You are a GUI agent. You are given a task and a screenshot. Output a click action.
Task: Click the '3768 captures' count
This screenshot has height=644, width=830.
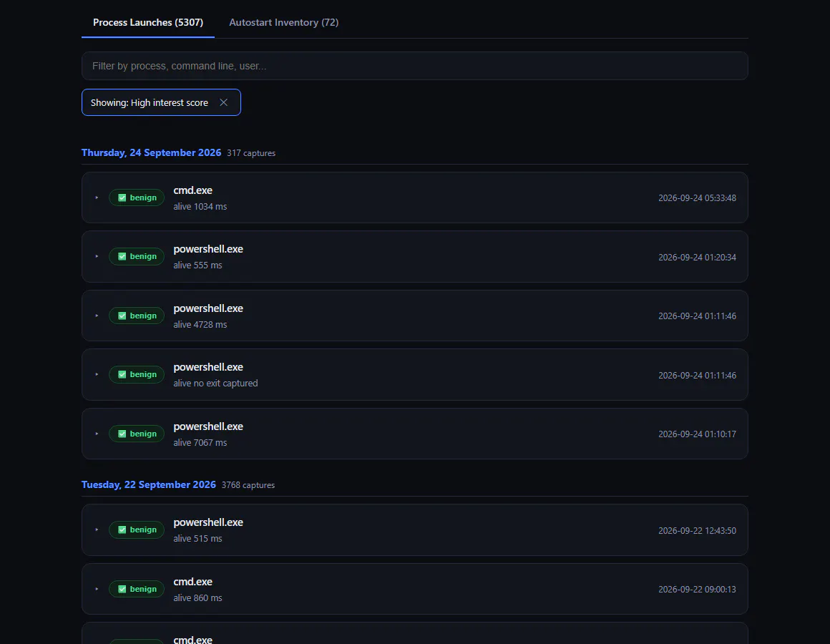click(248, 485)
